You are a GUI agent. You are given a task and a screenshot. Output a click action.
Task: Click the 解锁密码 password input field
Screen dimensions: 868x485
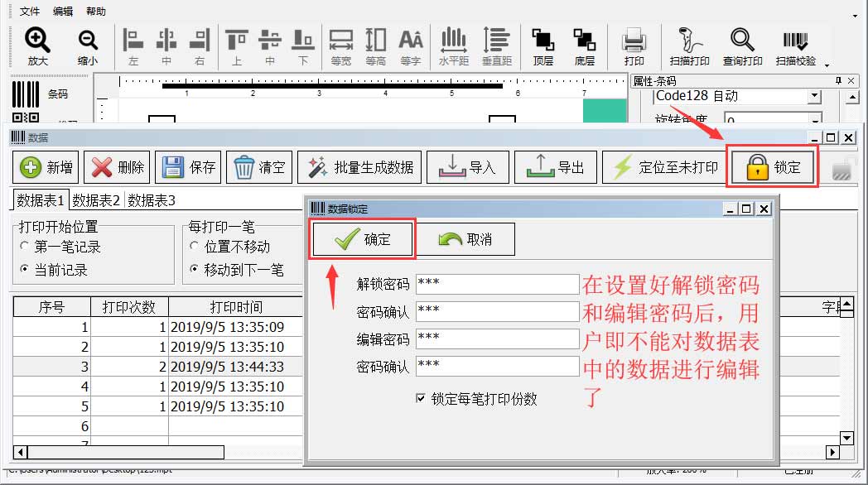click(497, 284)
